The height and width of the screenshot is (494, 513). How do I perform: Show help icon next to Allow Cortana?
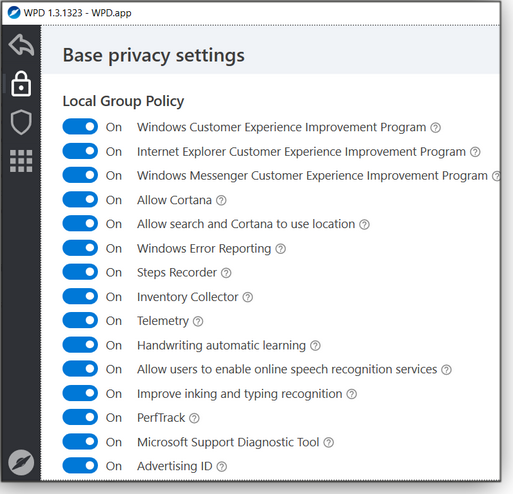(221, 200)
